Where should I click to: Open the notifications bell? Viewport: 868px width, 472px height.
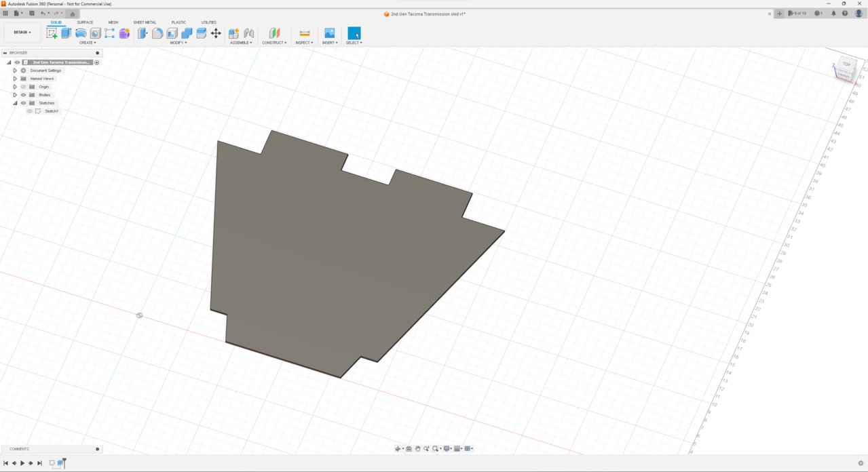click(834, 14)
